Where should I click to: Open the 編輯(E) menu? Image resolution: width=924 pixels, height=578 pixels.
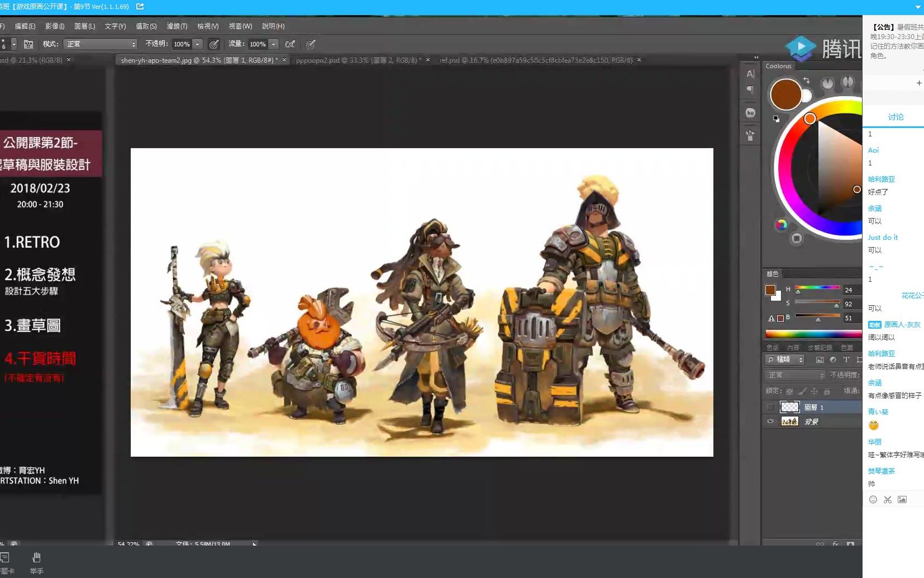(x=25, y=26)
